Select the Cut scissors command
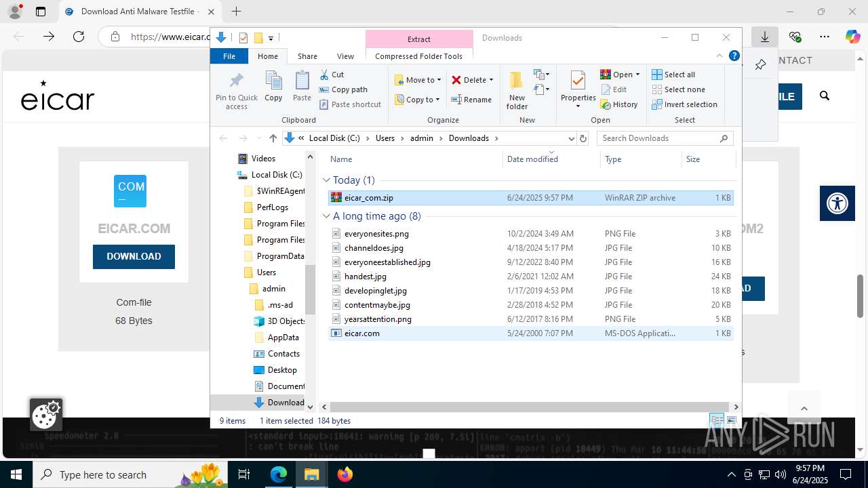Viewport: 868px width, 488px height. 332,75
